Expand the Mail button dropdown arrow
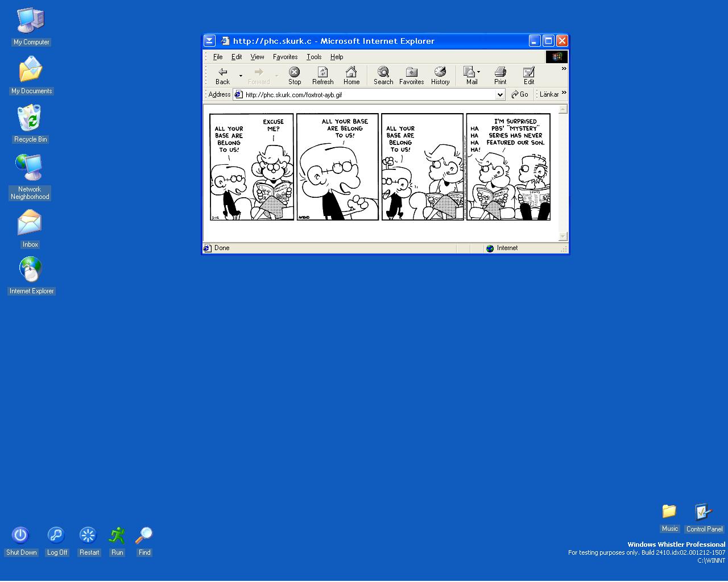This screenshot has height=582, width=728. [478, 72]
